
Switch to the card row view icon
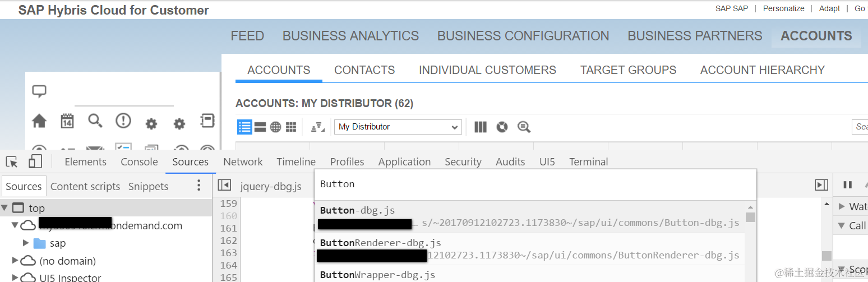(260, 127)
